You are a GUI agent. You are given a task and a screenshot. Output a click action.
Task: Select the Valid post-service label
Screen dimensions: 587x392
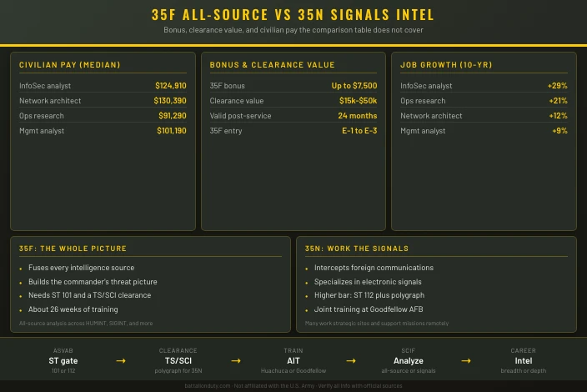click(x=240, y=116)
